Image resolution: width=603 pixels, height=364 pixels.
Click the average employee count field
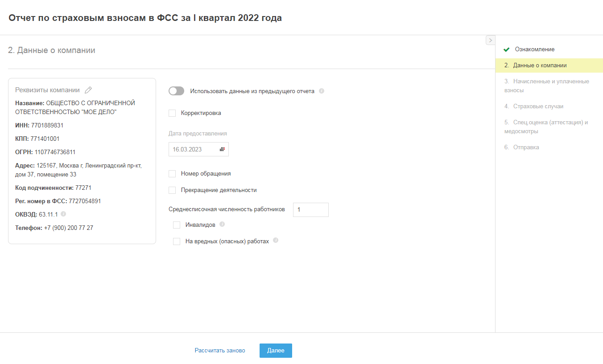[310, 210]
